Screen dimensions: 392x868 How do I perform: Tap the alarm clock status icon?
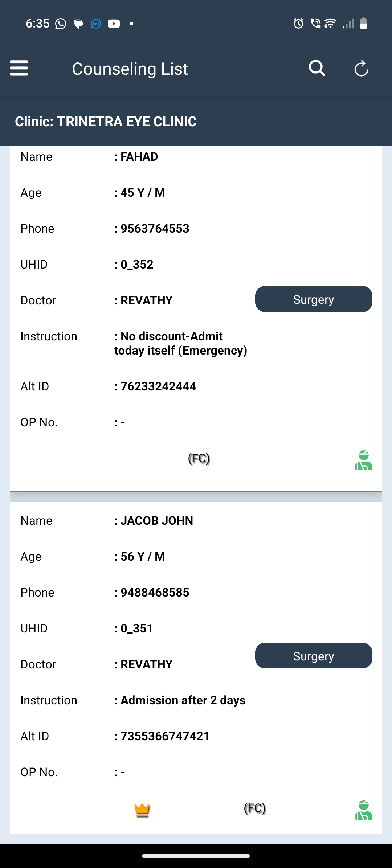(x=298, y=24)
